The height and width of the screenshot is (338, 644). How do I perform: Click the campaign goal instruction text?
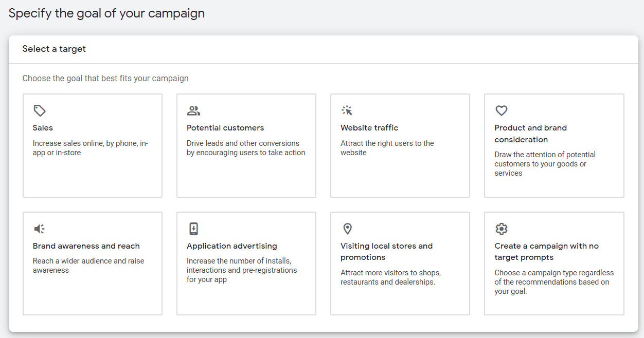click(105, 78)
